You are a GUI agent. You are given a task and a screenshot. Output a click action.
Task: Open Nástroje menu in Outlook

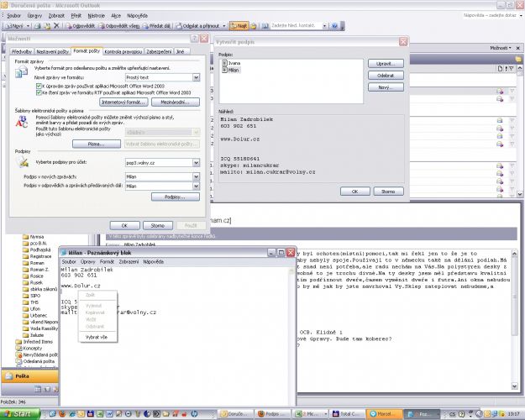click(97, 16)
